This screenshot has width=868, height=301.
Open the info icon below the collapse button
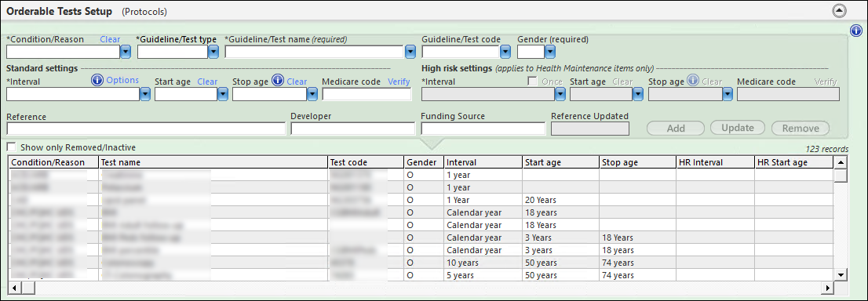(855, 31)
